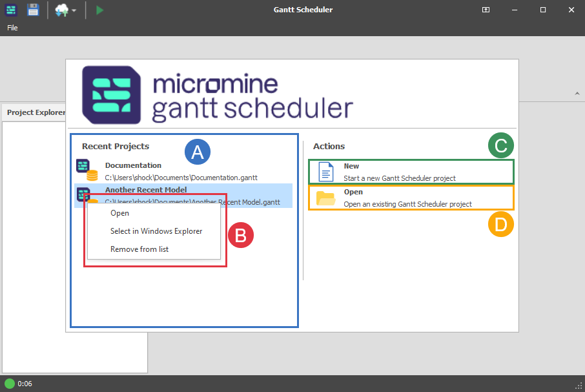Click the Save floppy disk icon
Viewport: 585px width, 392px height.
[33, 10]
